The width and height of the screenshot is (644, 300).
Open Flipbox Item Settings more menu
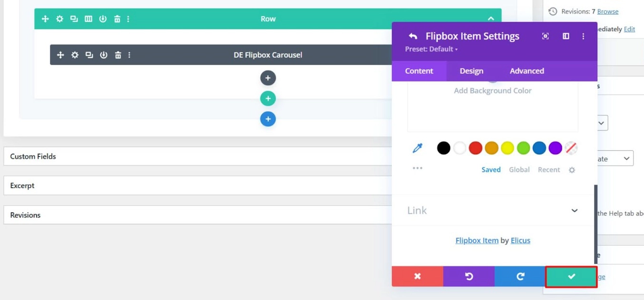coord(583,36)
